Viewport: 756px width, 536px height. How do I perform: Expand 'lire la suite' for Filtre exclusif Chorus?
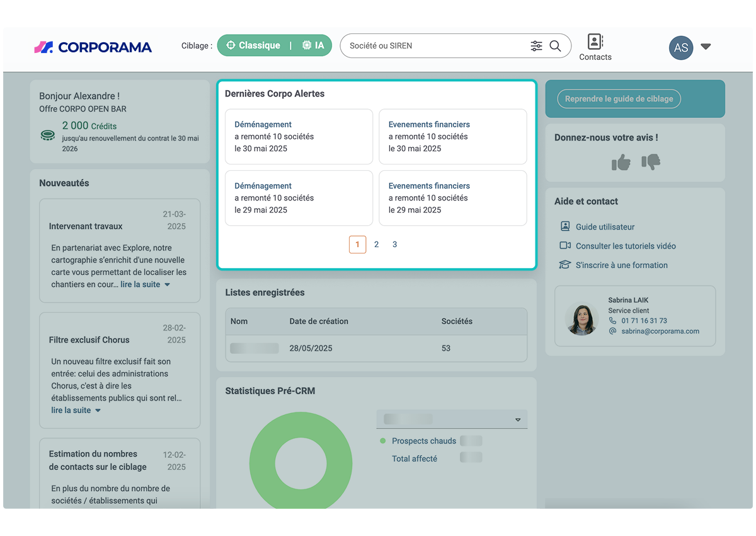(76, 411)
